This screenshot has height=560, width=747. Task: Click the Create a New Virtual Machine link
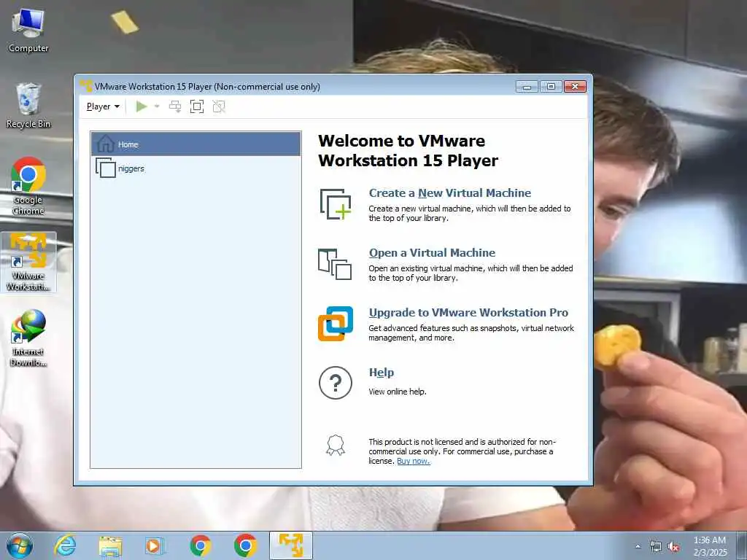[449, 192]
